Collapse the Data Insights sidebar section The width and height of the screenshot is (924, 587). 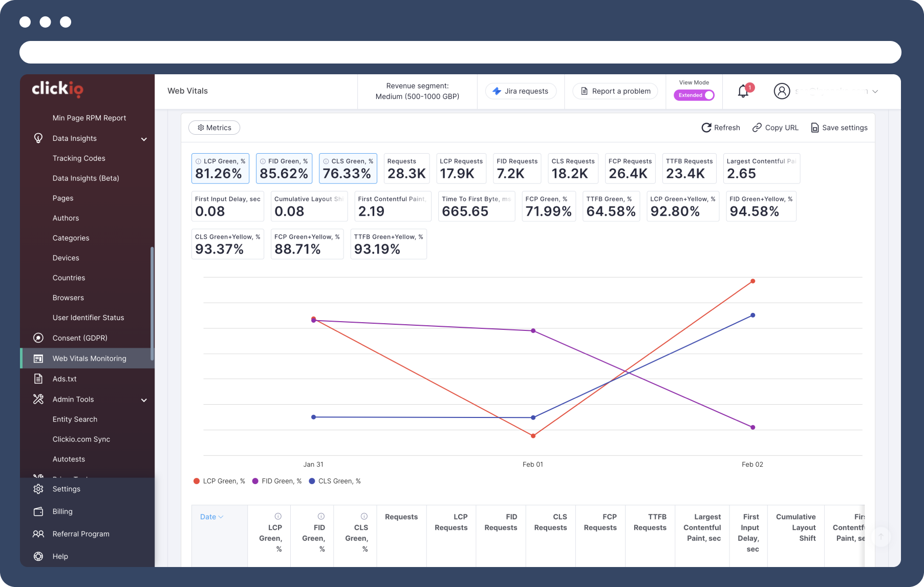coord(144,139)
